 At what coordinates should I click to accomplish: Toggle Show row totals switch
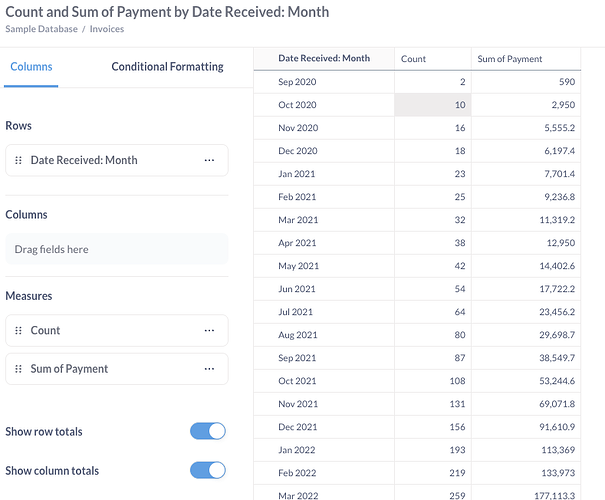tap(208, 432)
